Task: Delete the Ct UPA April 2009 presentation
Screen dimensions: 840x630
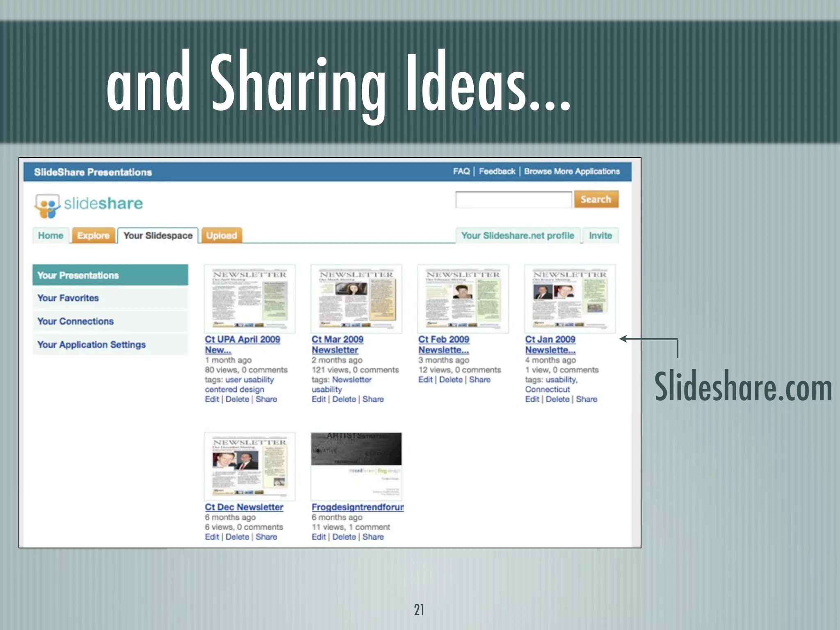Action: (x=237, y=399)
